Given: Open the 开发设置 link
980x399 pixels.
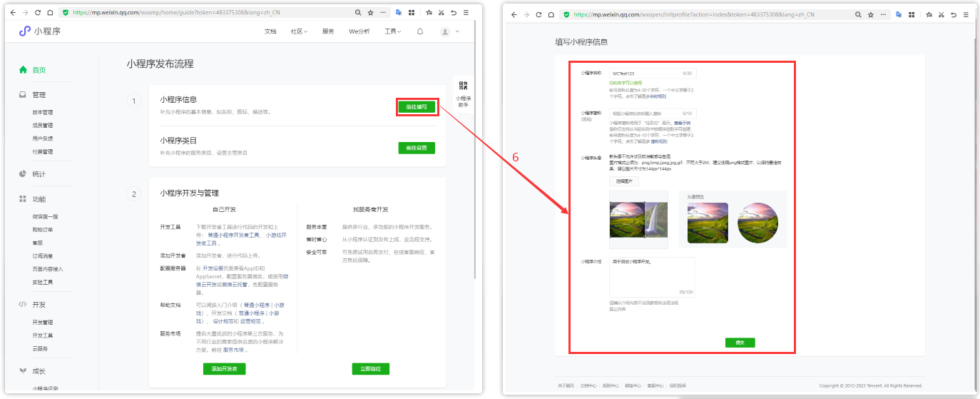Looking at the screenshot, I should [213, 268].
